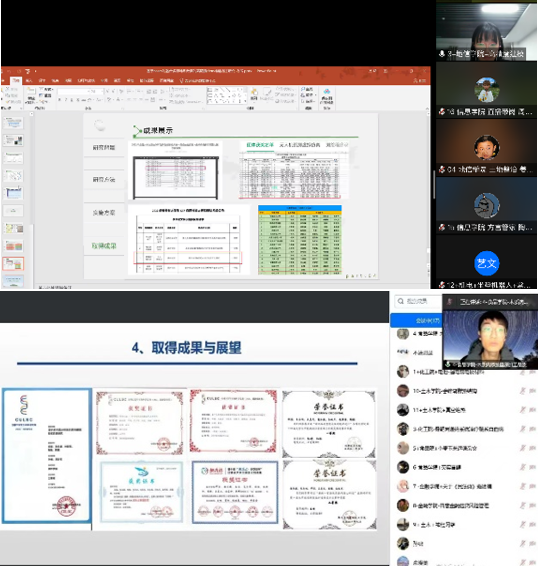540x566 pixels.
Task: Click the muted mic icon in the floating video title bar
Action: (449, 302)
